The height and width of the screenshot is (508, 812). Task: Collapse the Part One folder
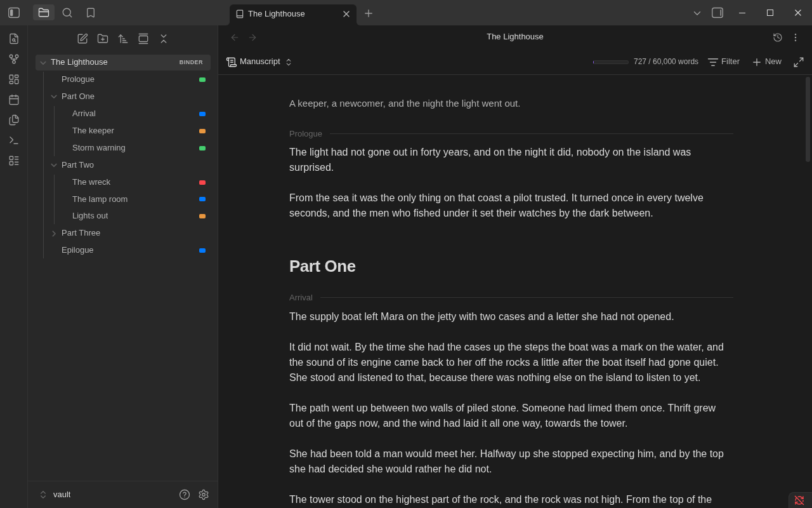tap(54, 97)
